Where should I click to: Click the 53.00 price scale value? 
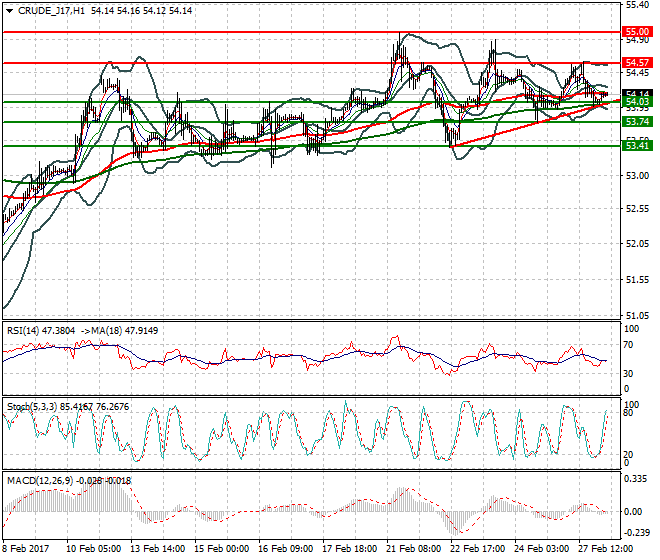[637, 176]
